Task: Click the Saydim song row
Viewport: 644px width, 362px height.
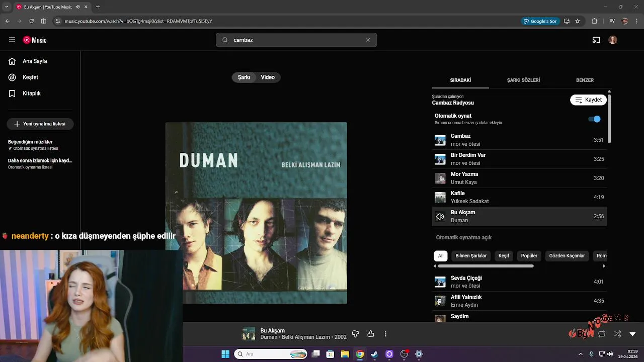Action: click(519, 317)
